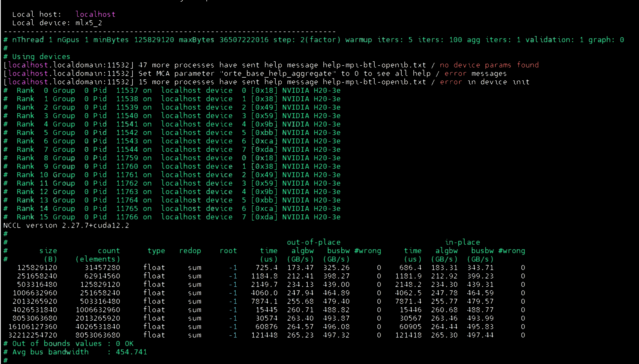Image resolution: width=639 pixels, height=364 pixels.
Task: Click Pid '11543' in the Rank 6 row
Action: 127,141
